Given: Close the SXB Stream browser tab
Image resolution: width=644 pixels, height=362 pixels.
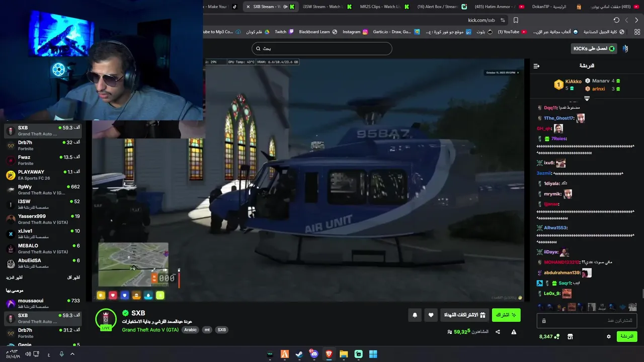Looking at the screenshot, I should (248, 7).
